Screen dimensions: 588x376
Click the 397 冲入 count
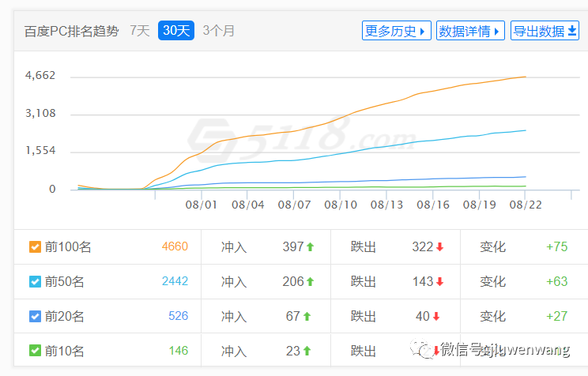coord(293,246)
